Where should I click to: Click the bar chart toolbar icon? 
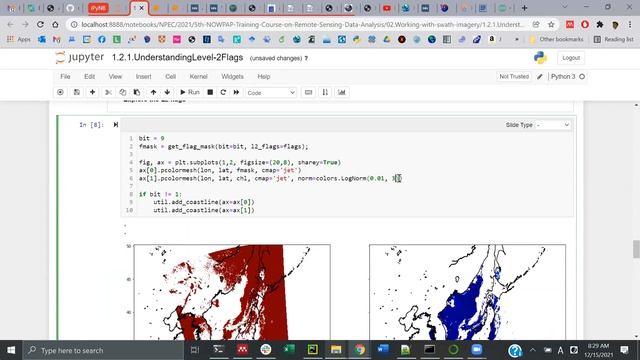coord(342,92)
